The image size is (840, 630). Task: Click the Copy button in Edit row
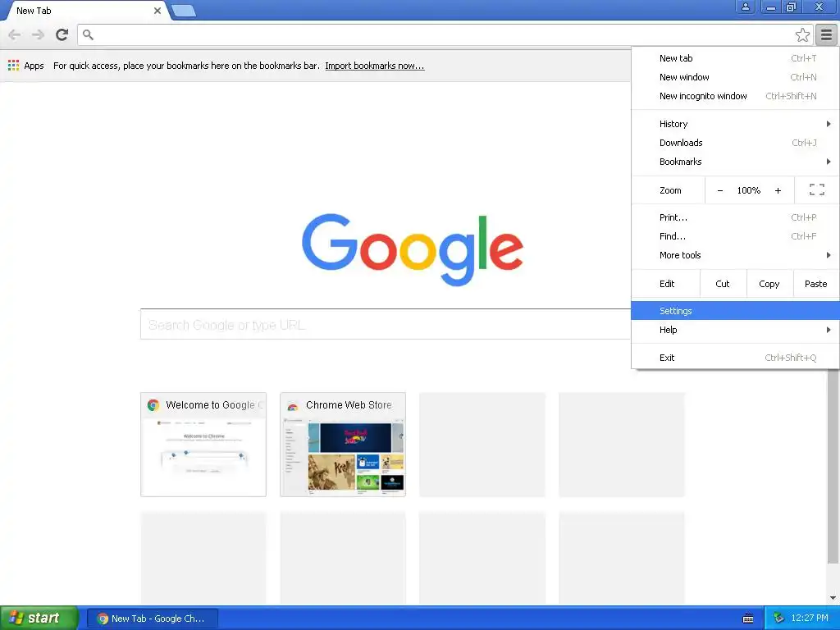pyautogui.click(x=769, y=283)
